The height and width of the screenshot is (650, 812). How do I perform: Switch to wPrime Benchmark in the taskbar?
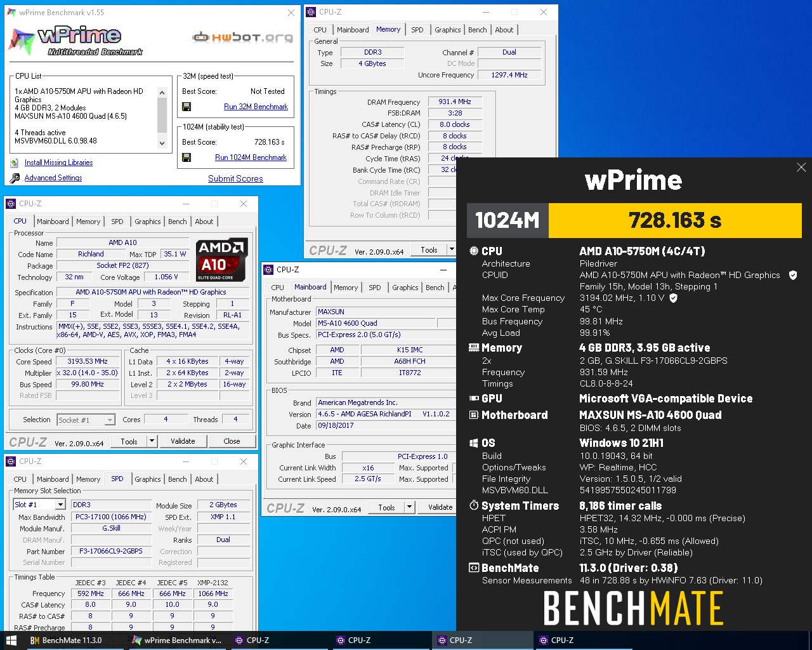pos(177,640)
